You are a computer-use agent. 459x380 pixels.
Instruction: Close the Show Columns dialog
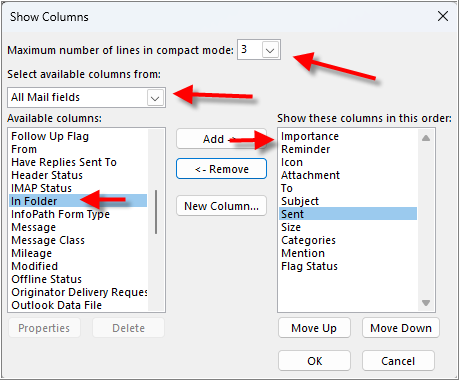click(x=443, y=16)
